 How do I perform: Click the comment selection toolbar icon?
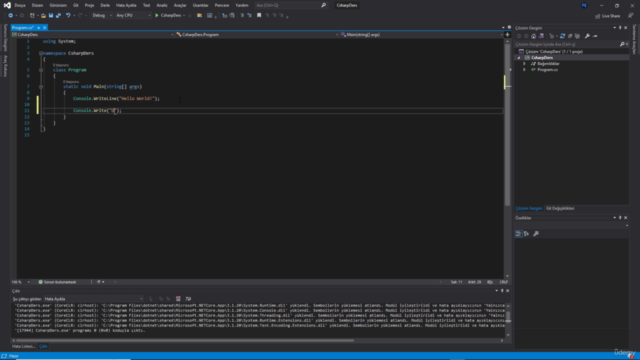242,16
